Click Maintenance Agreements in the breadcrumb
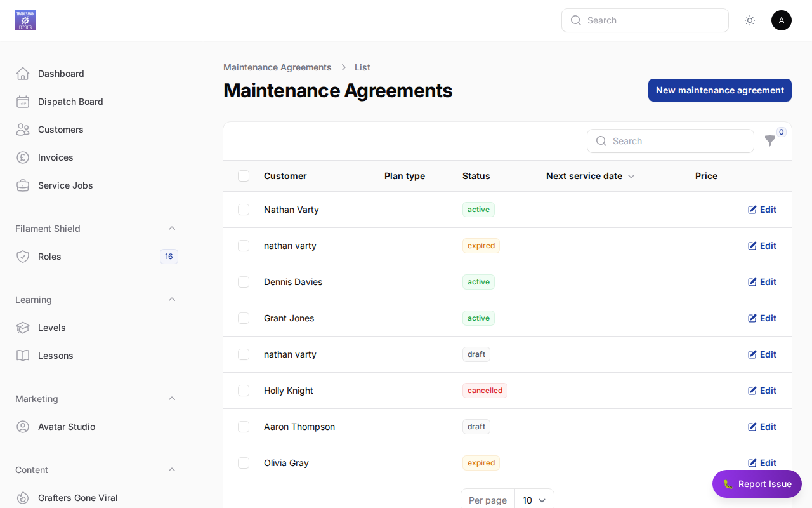The width and height of the screenshot is (812, 508). click(x=277, y=67)
